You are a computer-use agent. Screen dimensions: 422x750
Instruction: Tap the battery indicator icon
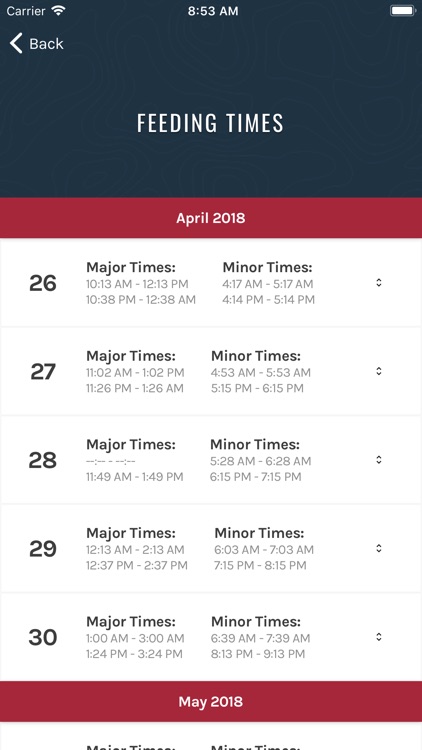[402, 11]
